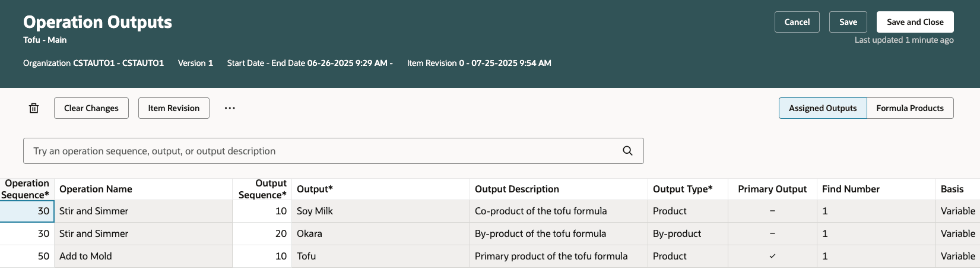
Task: Select the Tofu output cell
Action: (x=380, y=256)
